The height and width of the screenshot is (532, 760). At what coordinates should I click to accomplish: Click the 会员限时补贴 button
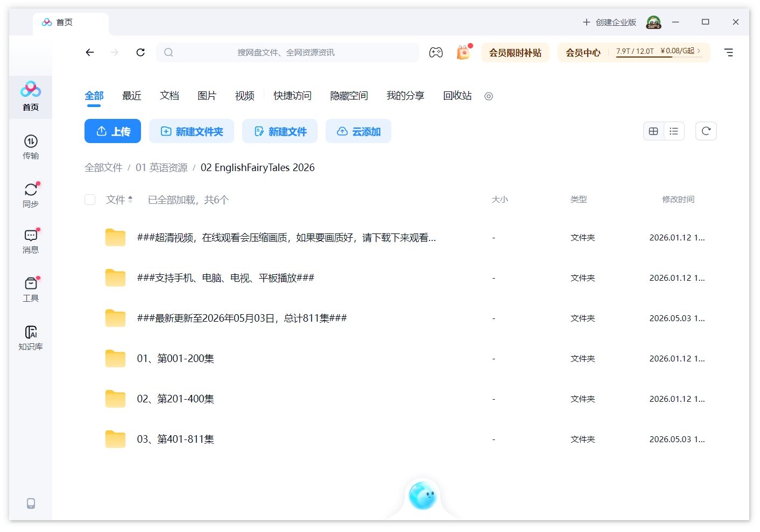[515, 53]
